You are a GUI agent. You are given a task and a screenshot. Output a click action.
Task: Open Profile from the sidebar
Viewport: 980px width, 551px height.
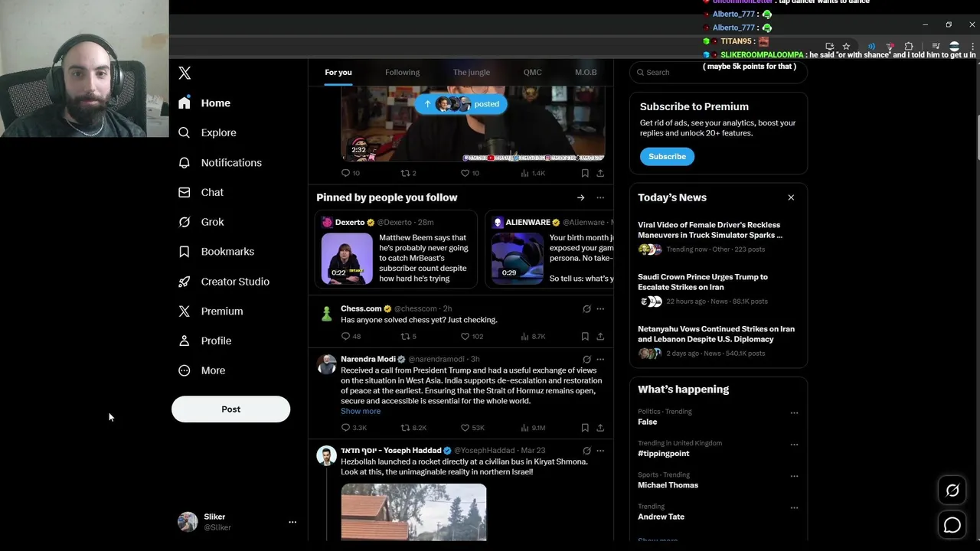click(x=204, y=341)
